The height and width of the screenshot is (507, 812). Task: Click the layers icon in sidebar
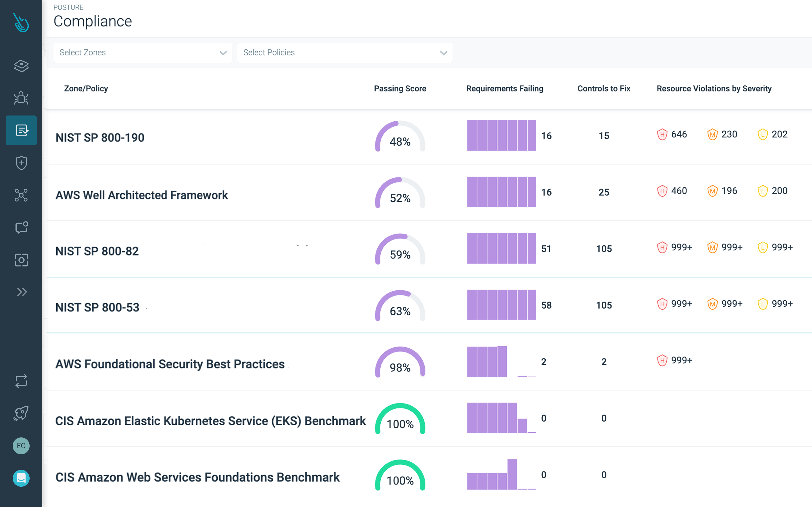coord(21,66)
